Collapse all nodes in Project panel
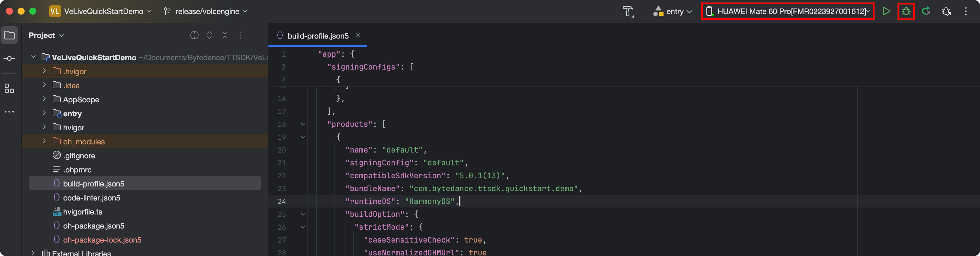Viewport: 980px width, 256px height. [225, 35]
